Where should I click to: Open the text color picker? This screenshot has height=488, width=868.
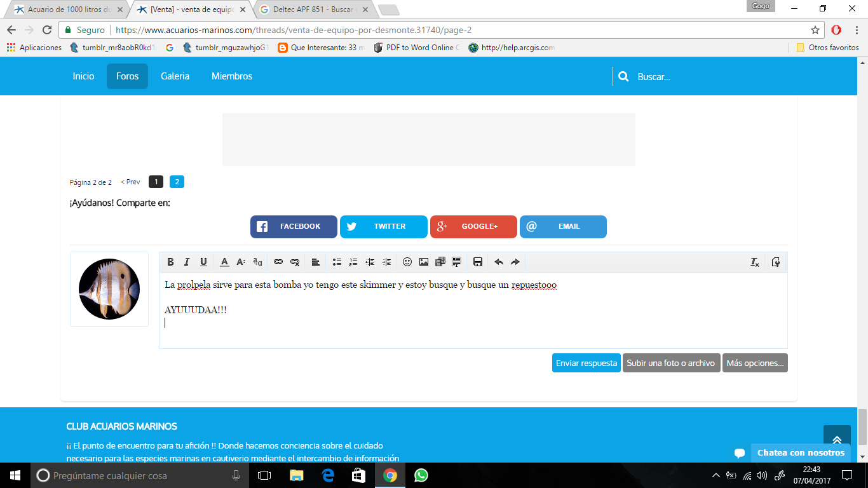(x=224, y=262)
